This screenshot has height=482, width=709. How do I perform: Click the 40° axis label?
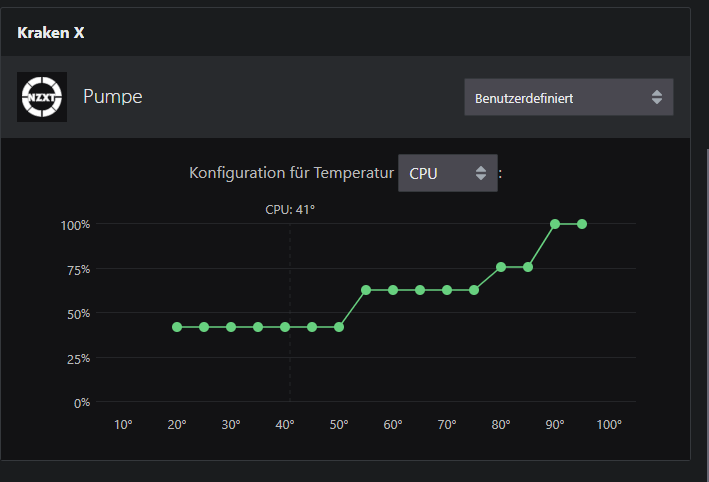[x=285, y=425]
